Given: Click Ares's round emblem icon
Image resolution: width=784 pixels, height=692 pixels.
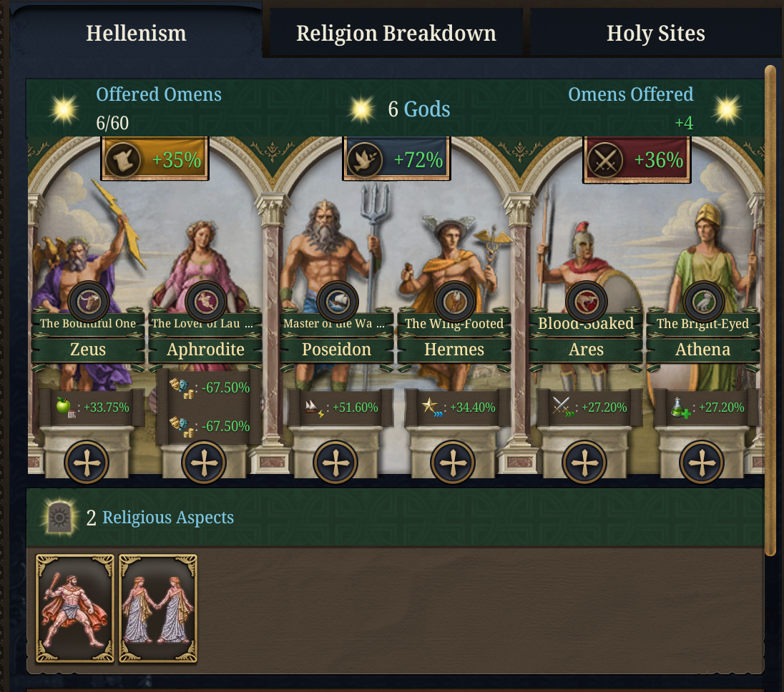Looking at the screenshot, I should [x=586, y=302].
